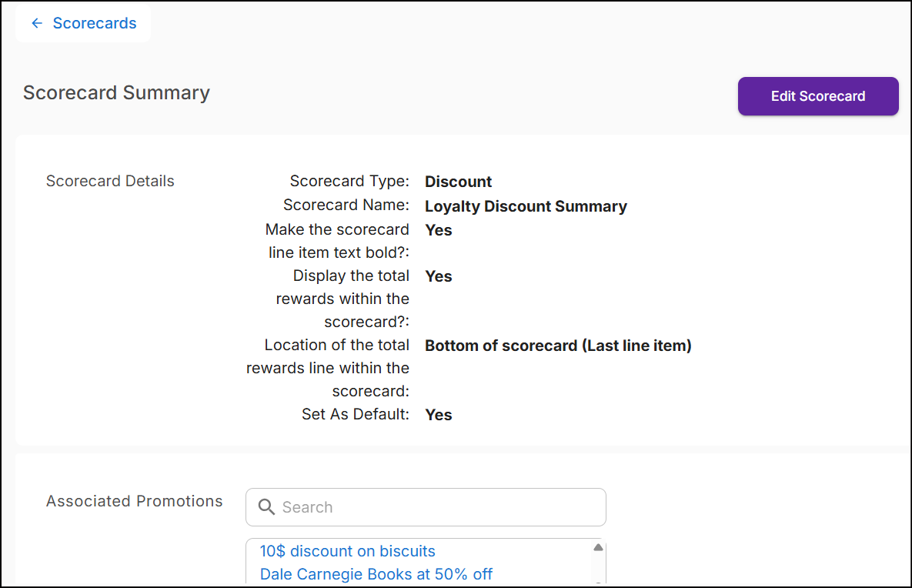Viewport: 912px width, 588px height.
Task: Click the Scorecard Name field label
Action: [346, 205]
